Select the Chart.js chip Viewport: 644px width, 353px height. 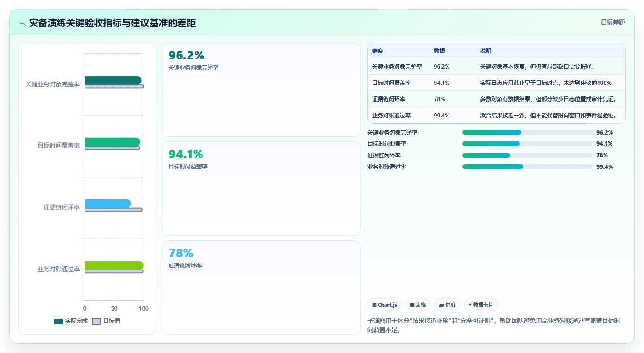[385, 305]
